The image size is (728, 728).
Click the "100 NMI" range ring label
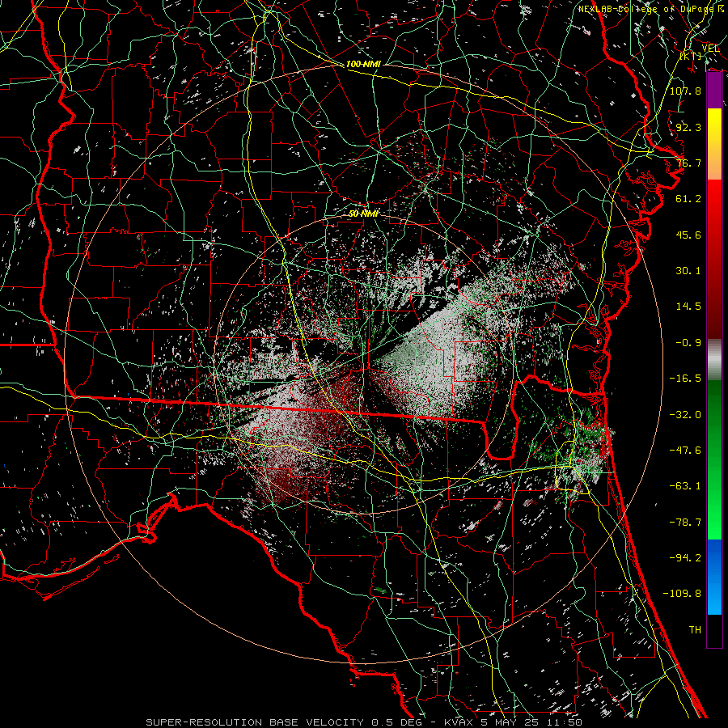point(363,64)
